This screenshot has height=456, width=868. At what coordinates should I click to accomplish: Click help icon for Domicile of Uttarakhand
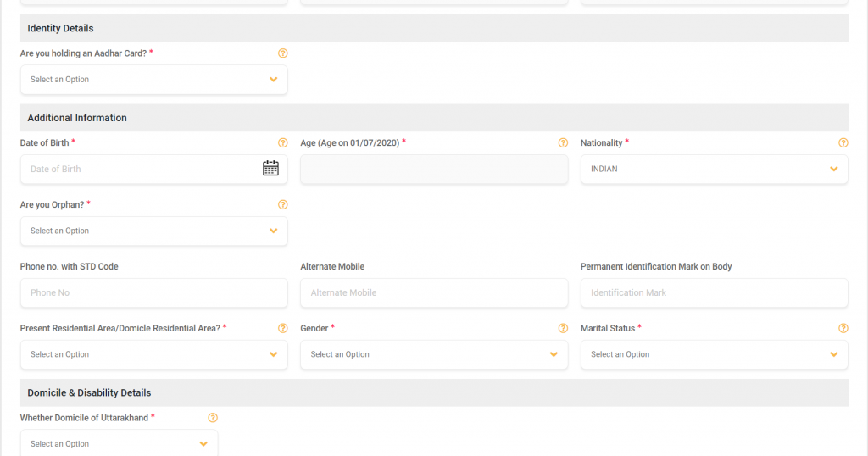(213, 418)
